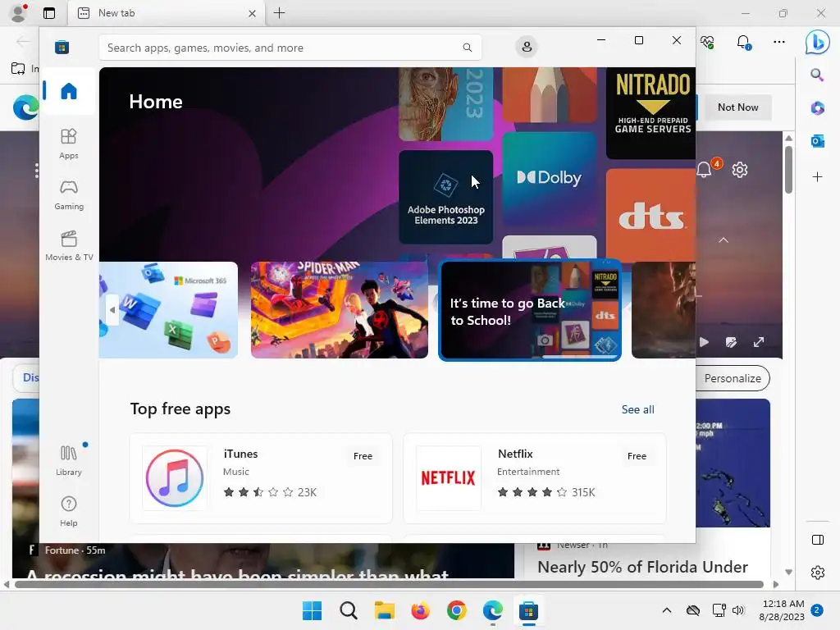840x630 pixels.
Task: Open File Explorer from taskbar
Action: coord(384,610)
